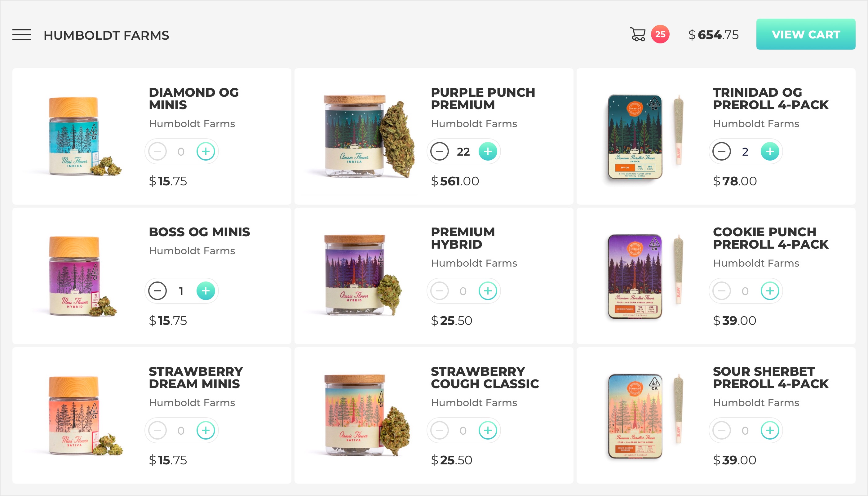Image resolution: width=868 pixels, height=496 pixels.
Task: Click the red cart item count badge
Action: tap(660, 34)
